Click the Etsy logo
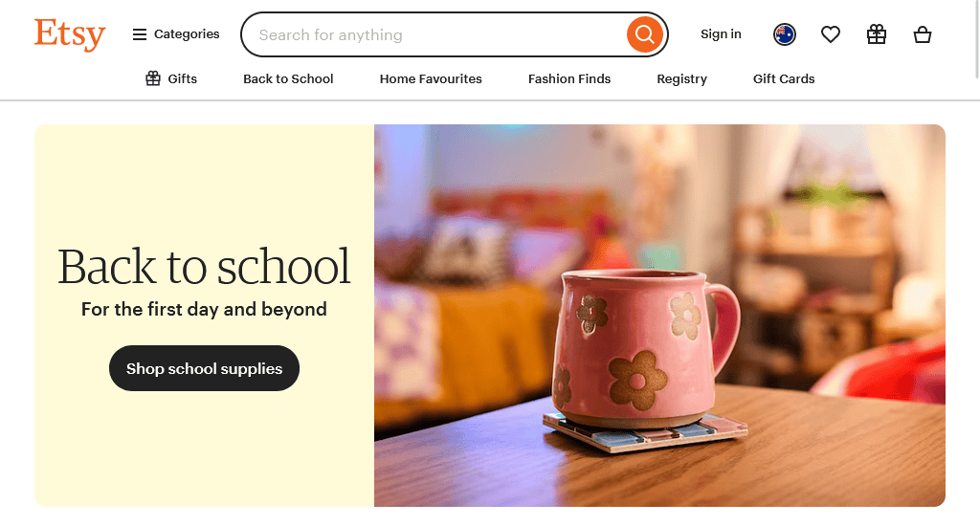The image size is (980, 526). pos(70,34)
